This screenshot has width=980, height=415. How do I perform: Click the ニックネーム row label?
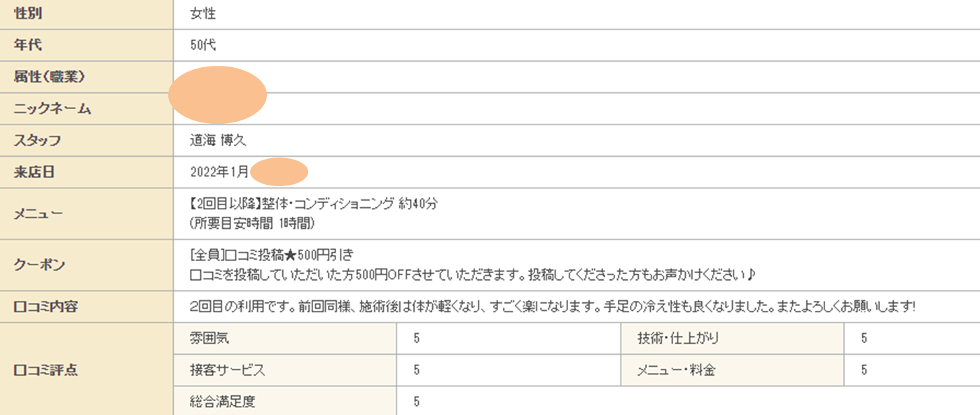click(53, 109)
